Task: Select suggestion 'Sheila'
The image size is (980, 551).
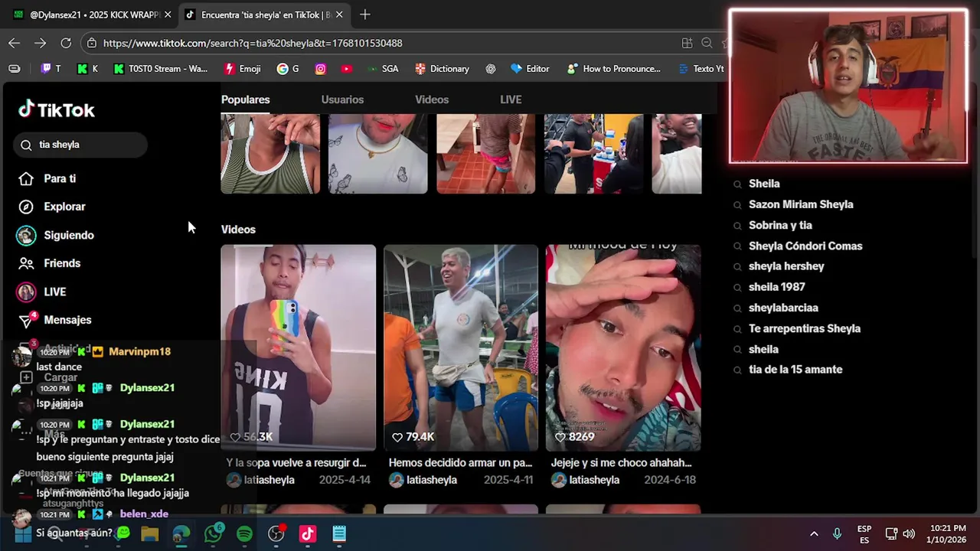Action: pos(764,184)
